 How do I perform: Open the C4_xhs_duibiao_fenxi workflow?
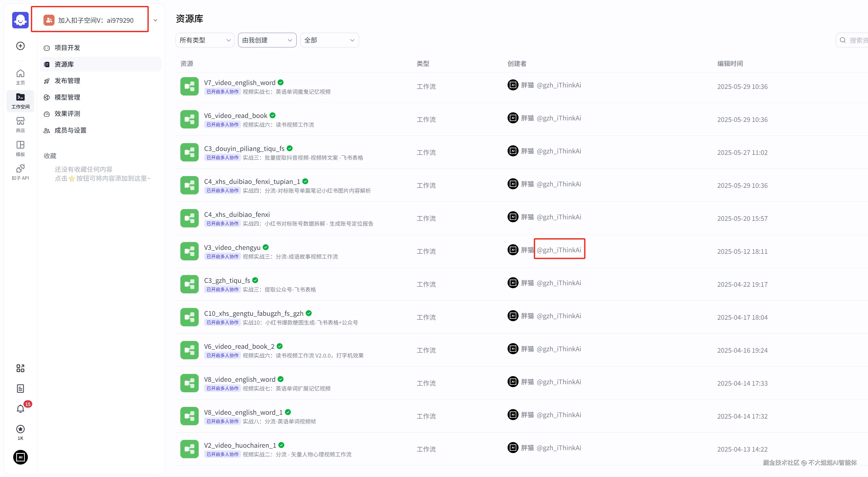click(x=237, y=215)
